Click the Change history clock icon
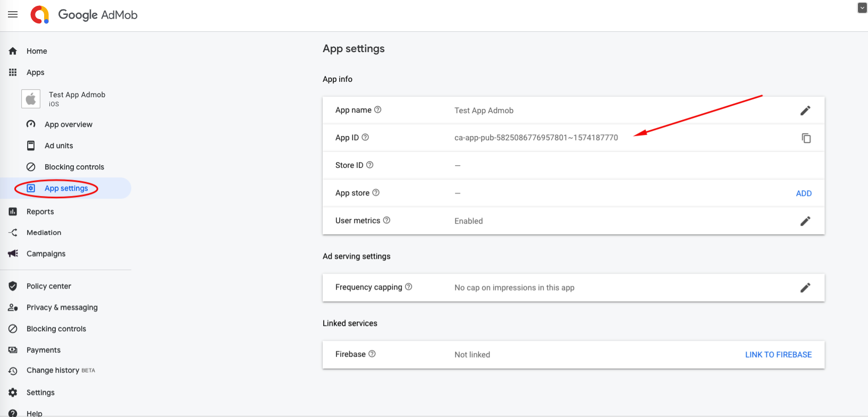The height and width of the screenshot is (417, 868). pyautogui.click(x=13, y=371)
